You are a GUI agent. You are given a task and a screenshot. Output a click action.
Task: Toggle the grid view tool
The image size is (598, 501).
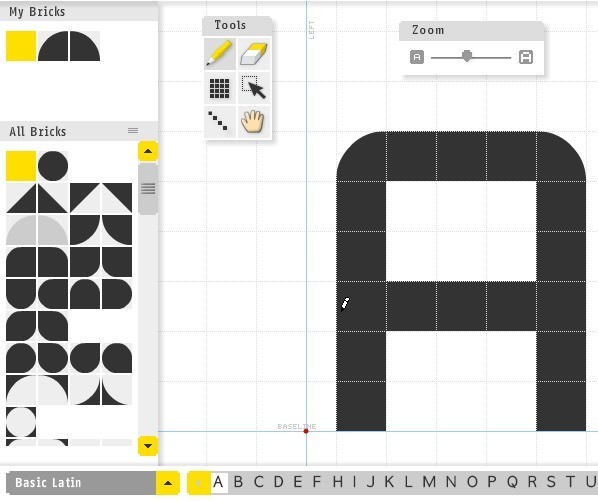coord(220,88)
